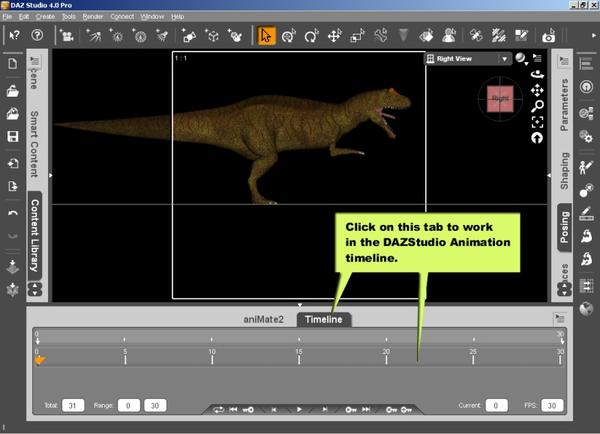Step forward one frame

click(324, 410)
